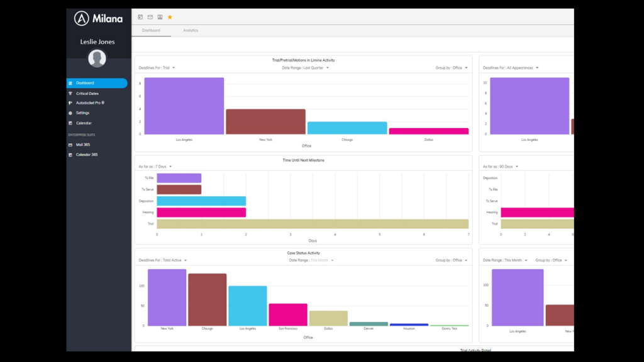Expand the "As far as : 7 Days" dropdown
644x362 pixels.
coord(155,167)
